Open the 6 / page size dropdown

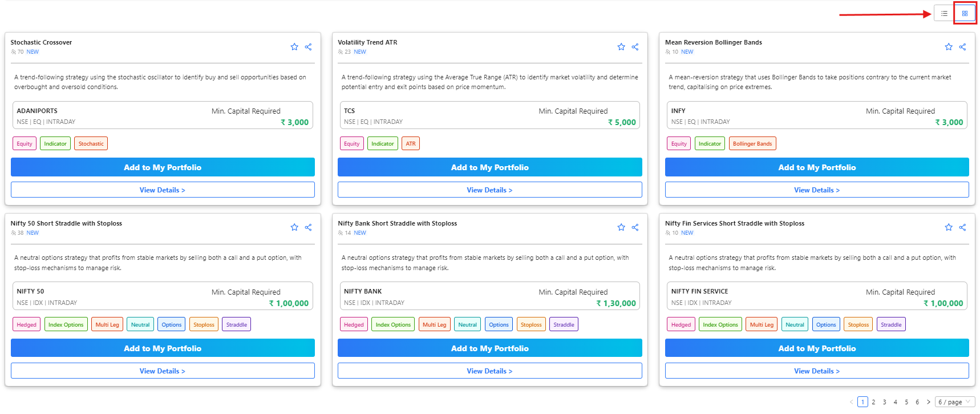pos(954,402)
